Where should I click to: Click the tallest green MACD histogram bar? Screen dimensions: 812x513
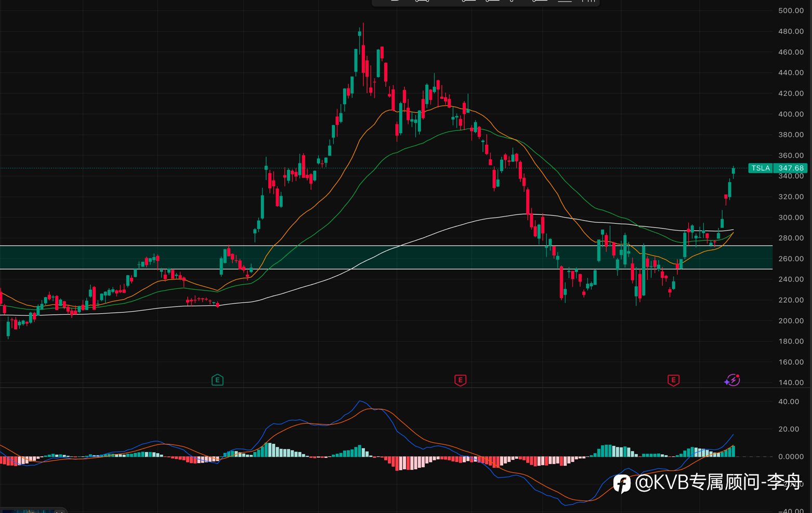pos(269,450)
